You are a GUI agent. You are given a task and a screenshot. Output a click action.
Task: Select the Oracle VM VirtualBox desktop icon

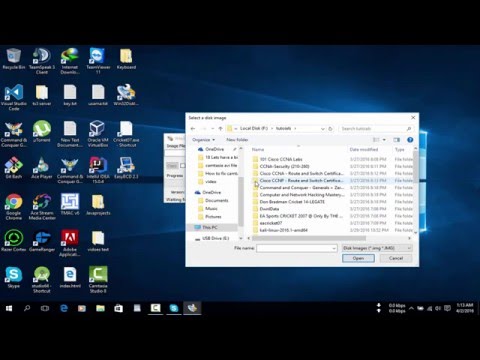click(x=98, y=134)
